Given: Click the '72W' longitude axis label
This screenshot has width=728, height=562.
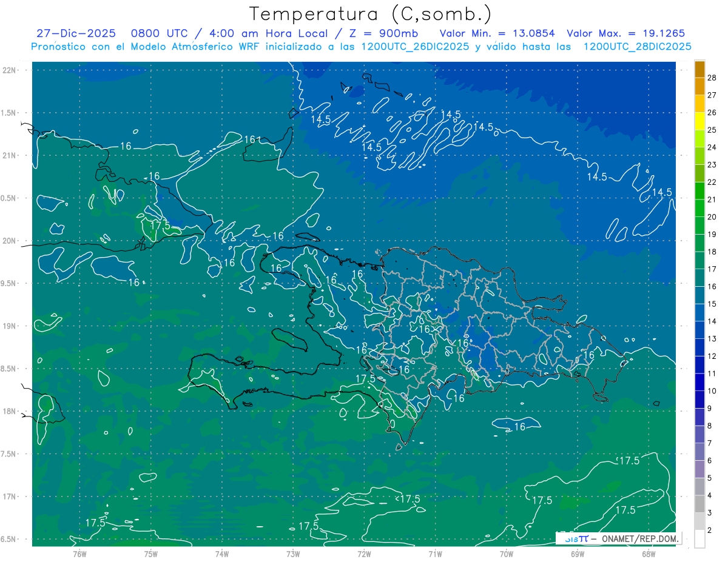Looking at the screenshot, I should coord(364,554).
